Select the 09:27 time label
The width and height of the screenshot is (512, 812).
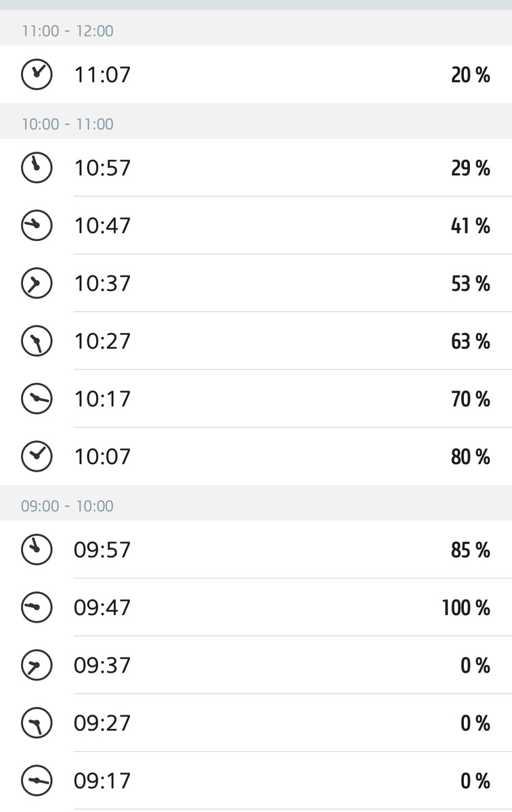pos(102,723)
